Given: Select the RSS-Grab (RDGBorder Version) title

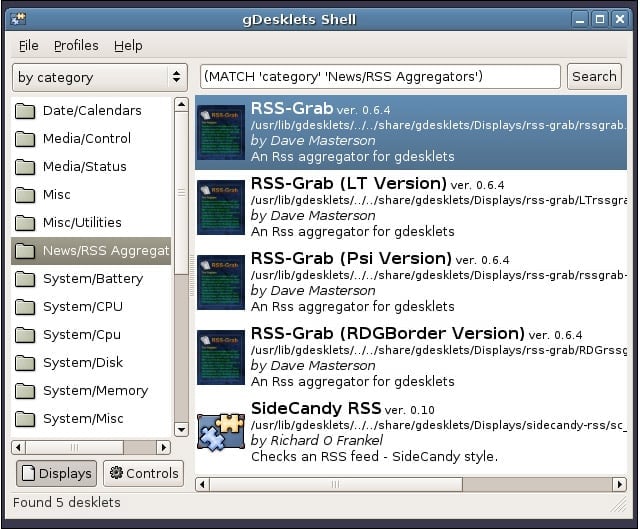Looking at the screenshot, I should coord(388,333).
